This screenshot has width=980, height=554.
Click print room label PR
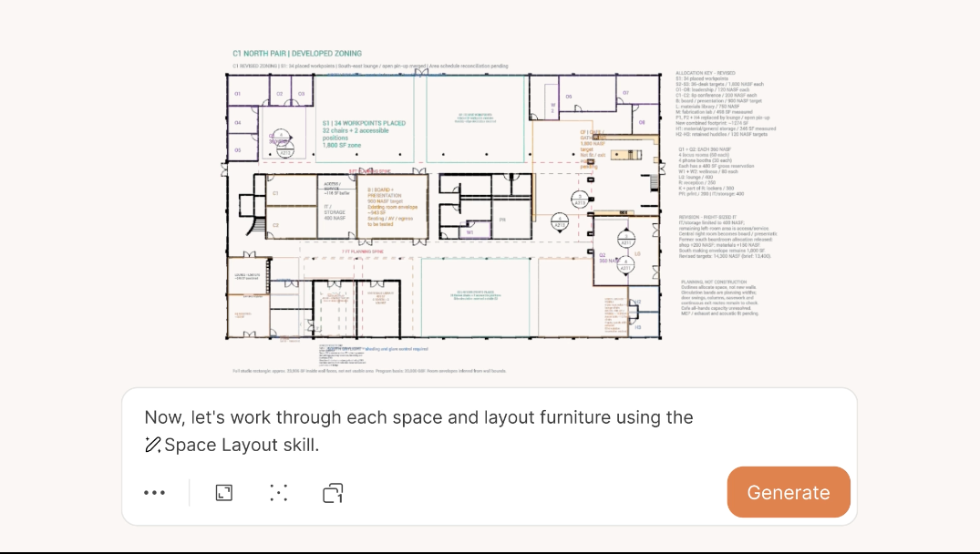click(502, 220)
